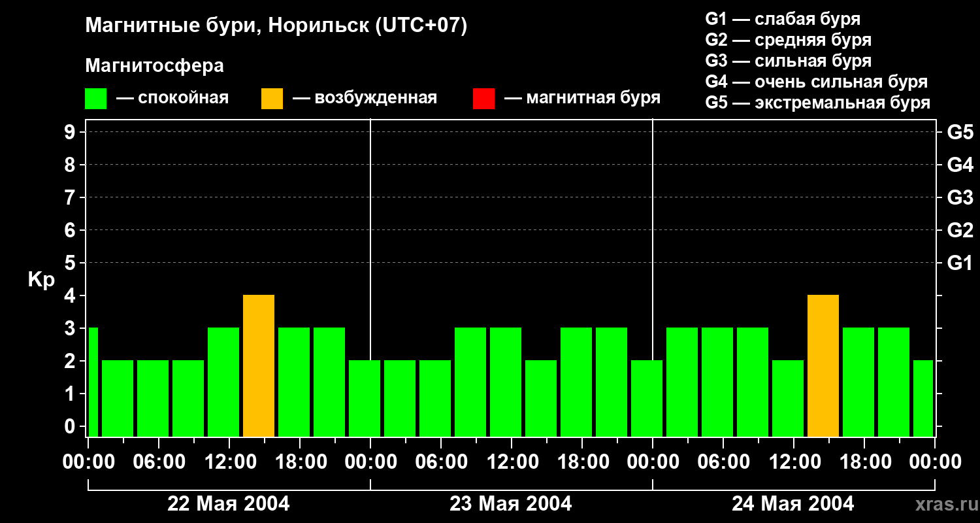The image size is (980, 523).
Task: Click the 06:00 time label above 24 Мая
Action: [x=723, y=462]
